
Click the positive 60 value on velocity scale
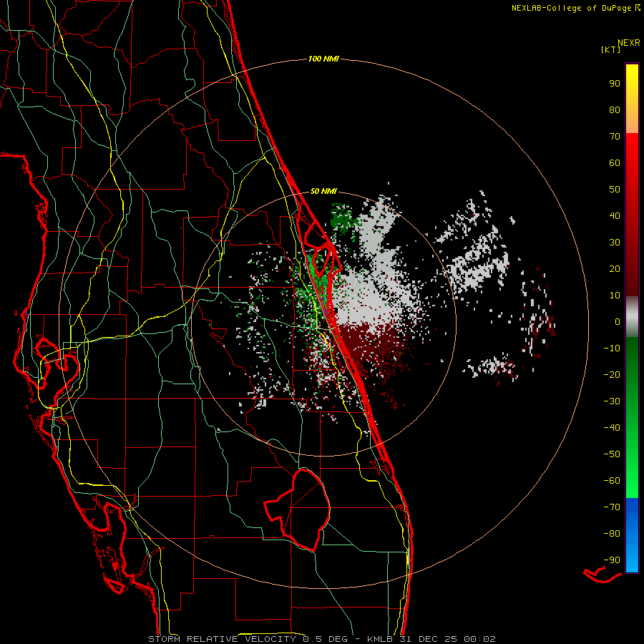(x=615, y=162)
